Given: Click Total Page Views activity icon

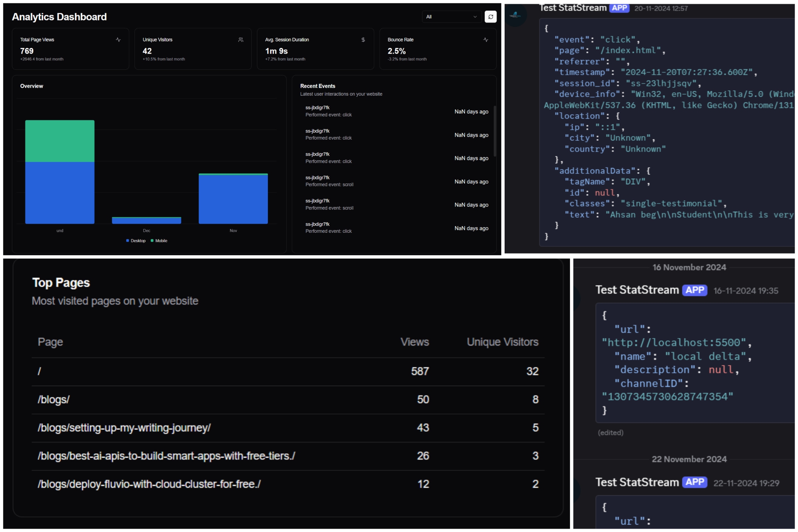Looking at the screenshot, I should (x=118, y=40).
